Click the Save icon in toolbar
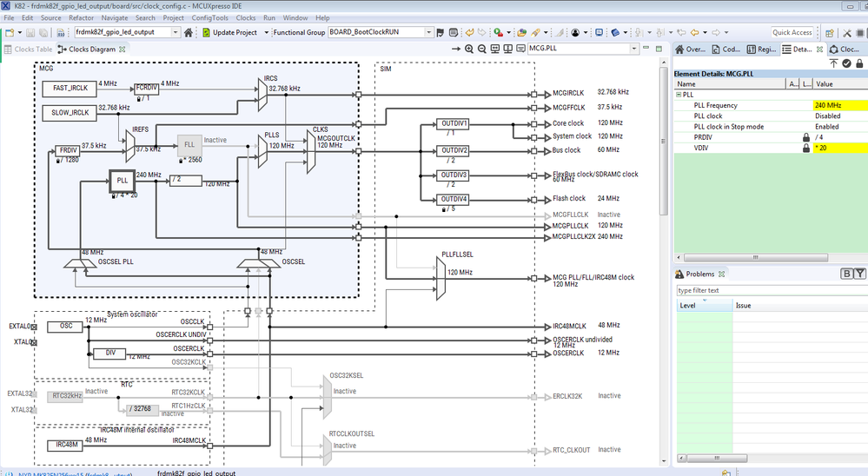This screenshot has width=868, height=476. pyautogui.click(x=30, y=33)
